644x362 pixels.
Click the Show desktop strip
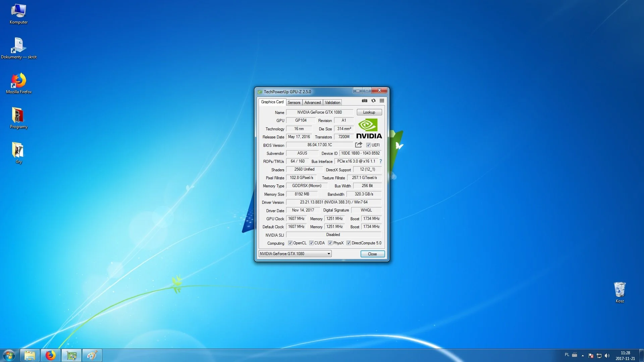pos(641,355)
